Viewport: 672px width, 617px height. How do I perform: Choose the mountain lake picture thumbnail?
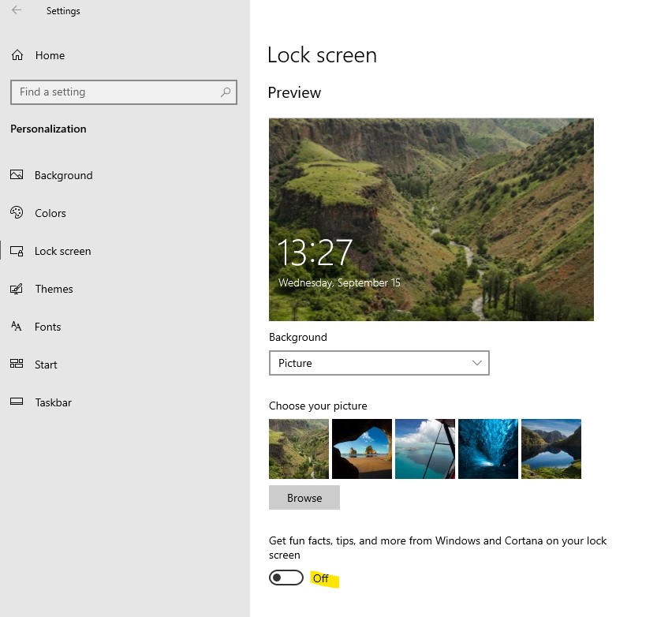(551, 448)
